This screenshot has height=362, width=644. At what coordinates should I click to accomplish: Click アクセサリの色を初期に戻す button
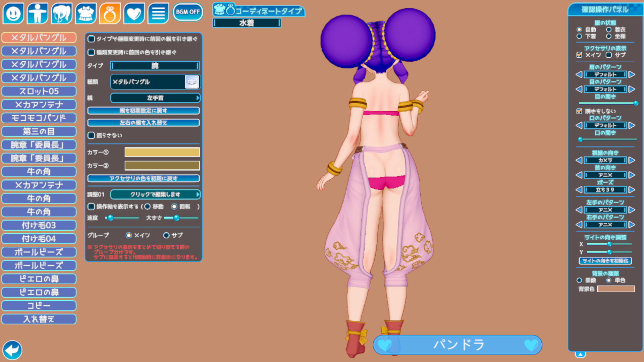pyautogui.click(x=144, y=178)
